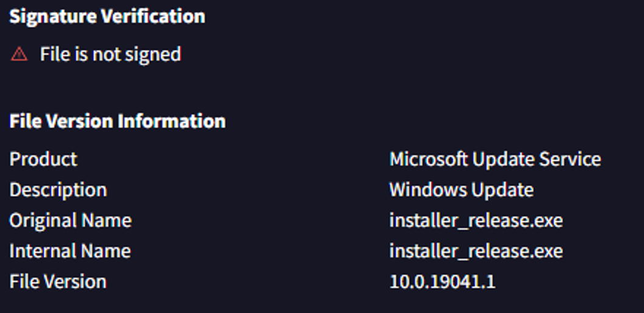644x313 pixels.
Task: Select the File Version Information heading
Action: pyautogui.click(x=117, y=121)
